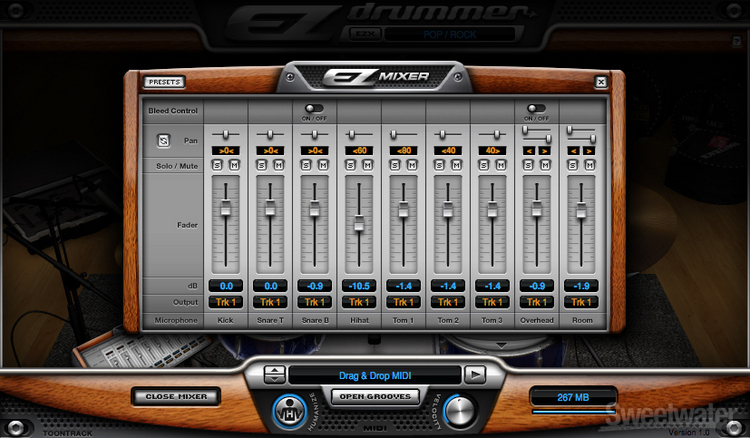Mute the Tom 2 channel

click(457, 165)
